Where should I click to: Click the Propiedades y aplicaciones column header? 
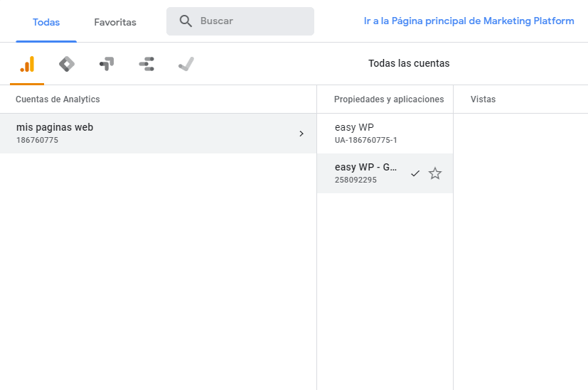pyautogui.click(x=389, y=99)
